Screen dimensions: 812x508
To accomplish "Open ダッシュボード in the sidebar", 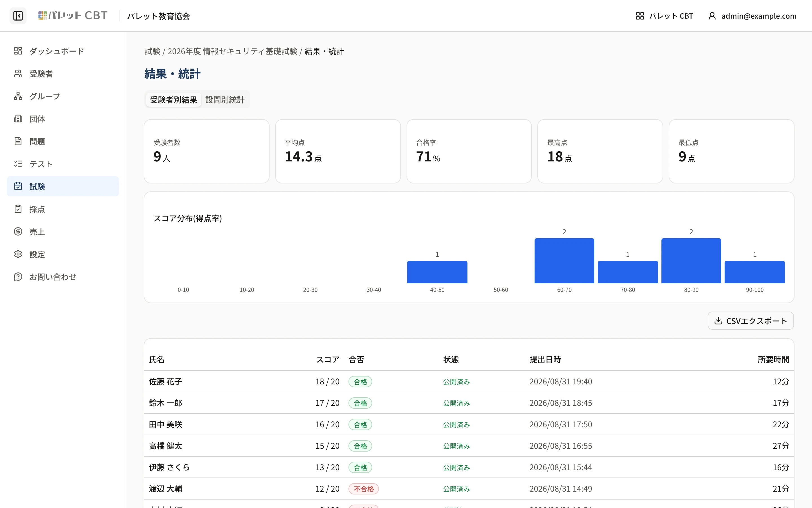I will coord(63,51).
